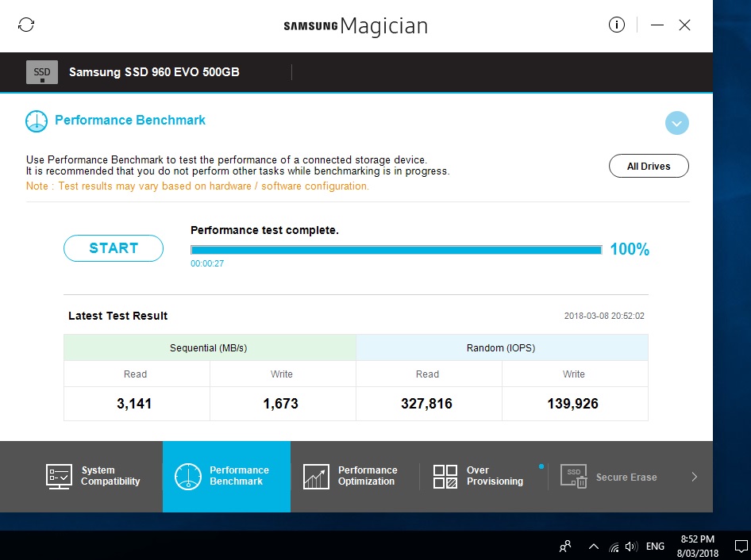Show more tabs with the right arrow
Viewport: 751px width, 560px height.
click(x=695, y=477)
